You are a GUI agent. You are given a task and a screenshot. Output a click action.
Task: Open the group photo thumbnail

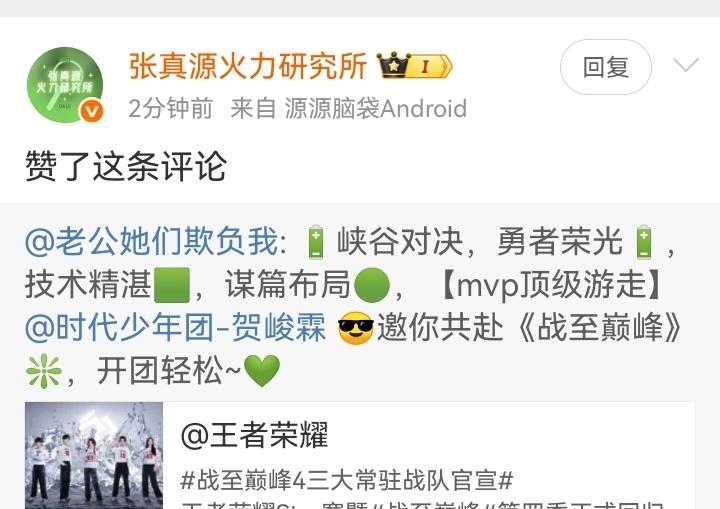(x=94, y=455)
